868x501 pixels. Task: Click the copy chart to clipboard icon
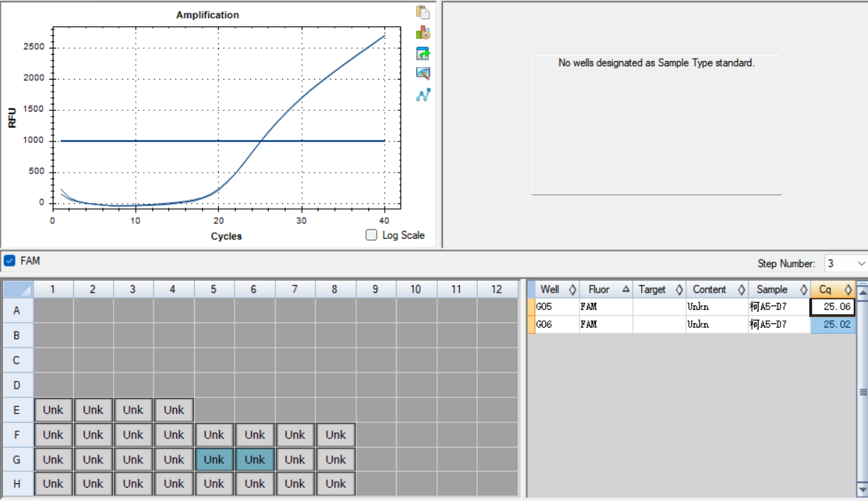coord(423,12)
